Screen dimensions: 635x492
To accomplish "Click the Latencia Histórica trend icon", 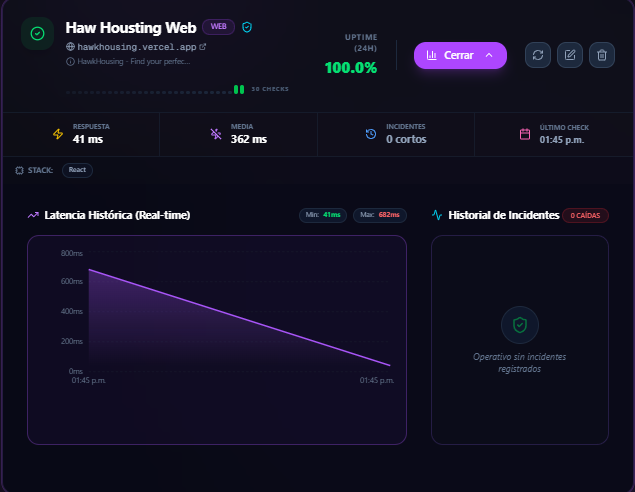I will point(33,215).
